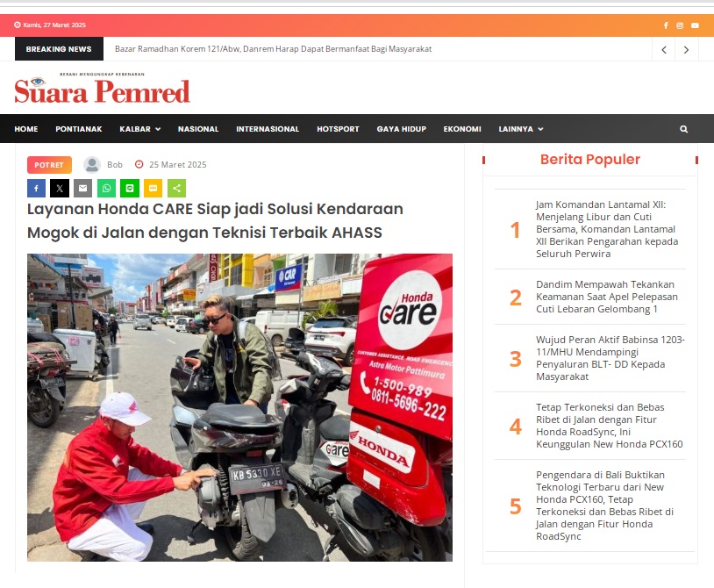This screenshot has height=588, width=714.
Task: Show next breaking news headline
Action: pyautogui.click(x=686, y=49)
